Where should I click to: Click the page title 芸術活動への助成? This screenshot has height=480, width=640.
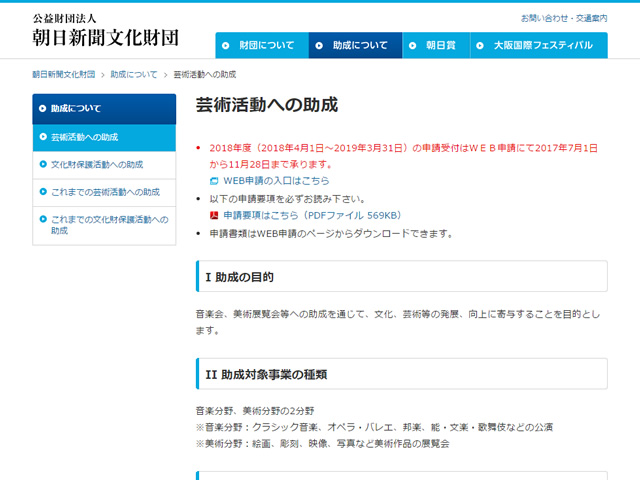[x=267, y=105]
